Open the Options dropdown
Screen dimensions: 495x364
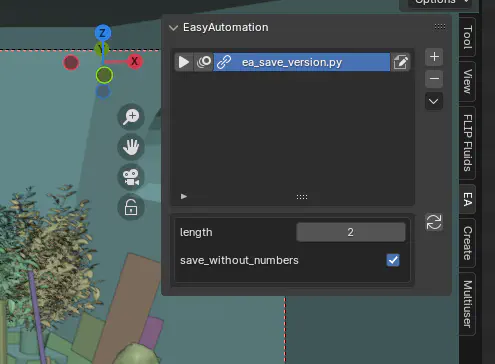point(440,3)
